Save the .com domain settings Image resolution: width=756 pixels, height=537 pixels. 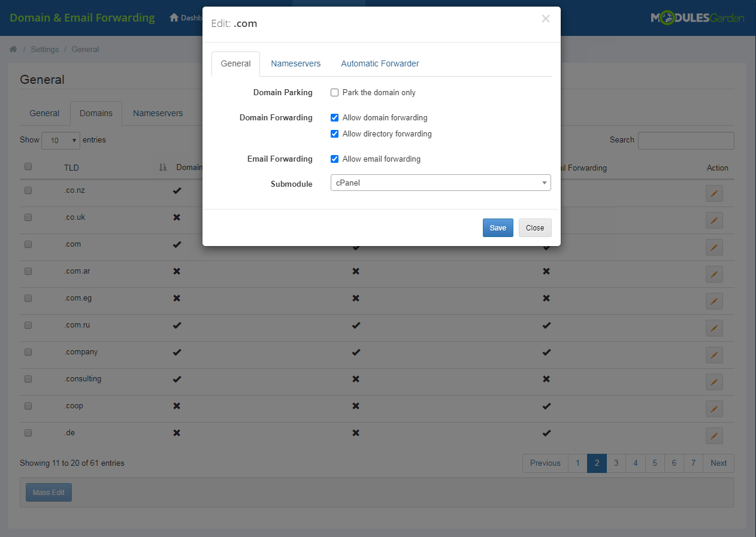[x=497, y=227]
